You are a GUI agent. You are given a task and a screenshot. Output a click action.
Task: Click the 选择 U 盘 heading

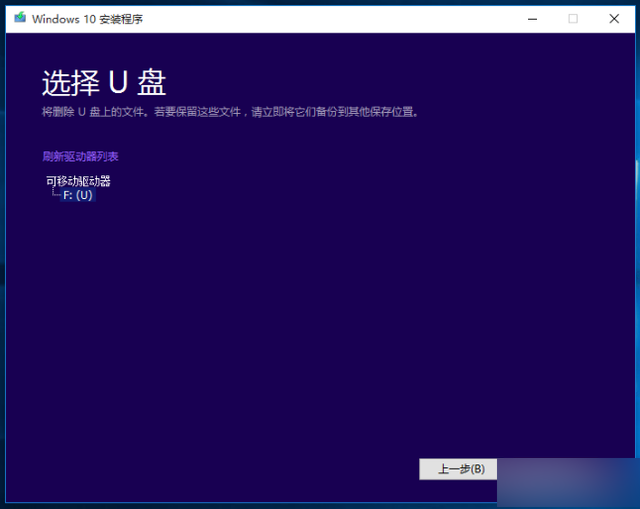click(x=104, y=83)
